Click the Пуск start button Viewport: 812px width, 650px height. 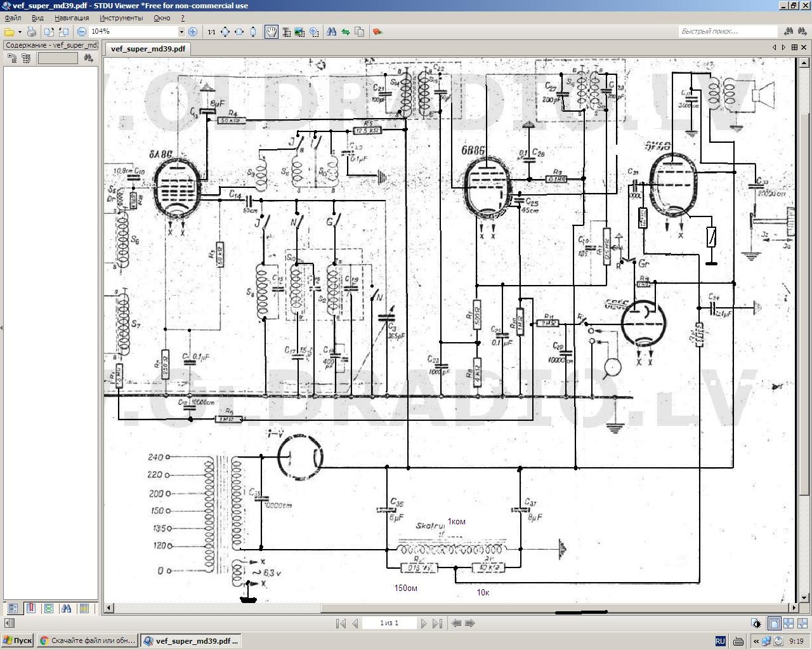point(18,640)
